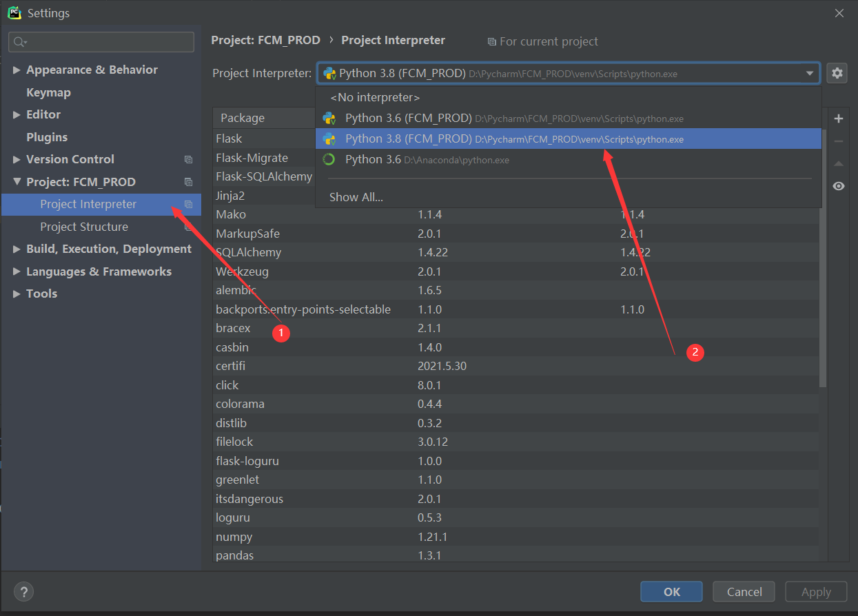The height and width of the screenshot is (616, 858).
Task: Select the Flask package row
Action: 264,138
